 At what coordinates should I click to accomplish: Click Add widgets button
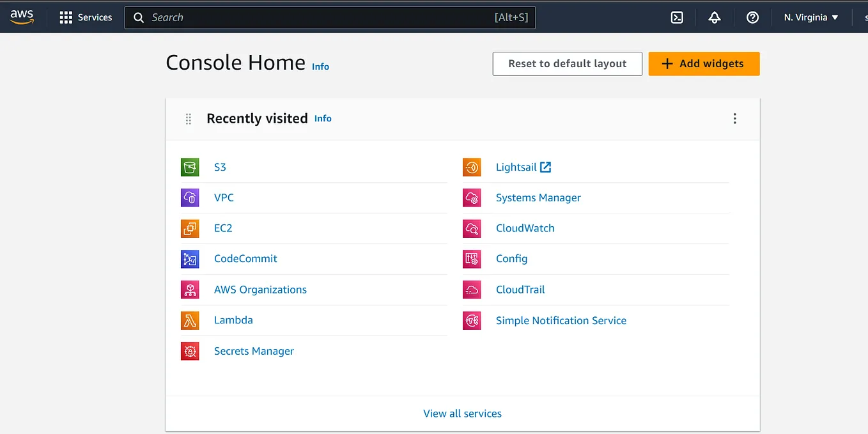pos(704,63)
